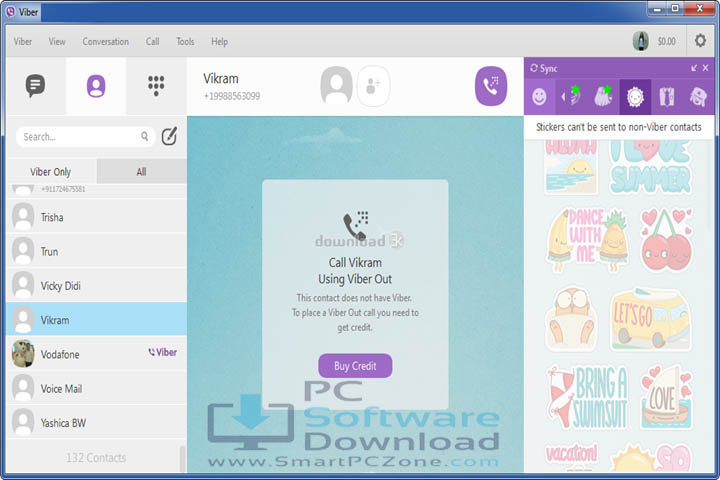Click the hand sticker pack icon with star
The image size is (720, 480).
tap(574, 96)
